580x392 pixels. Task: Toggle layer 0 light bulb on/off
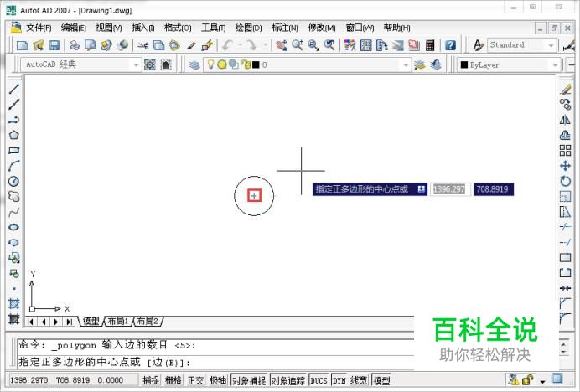click(x=210, y=64)
